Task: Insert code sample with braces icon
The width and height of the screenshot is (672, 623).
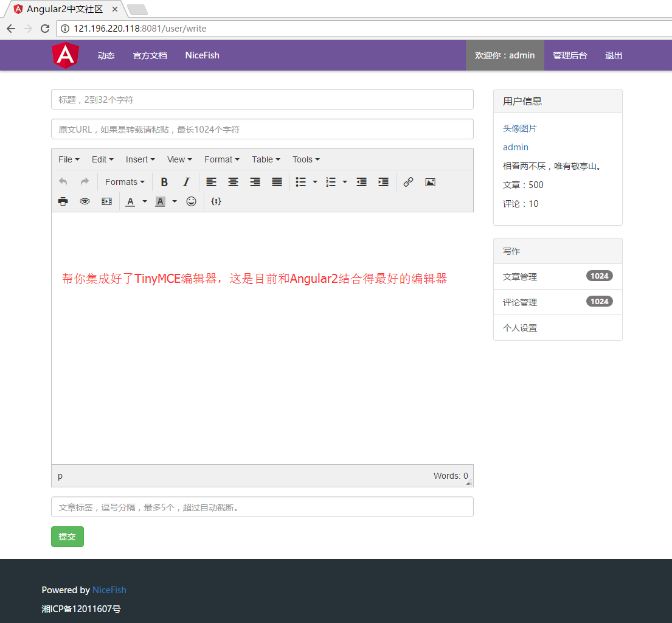Action: click(x=216, y=201)
